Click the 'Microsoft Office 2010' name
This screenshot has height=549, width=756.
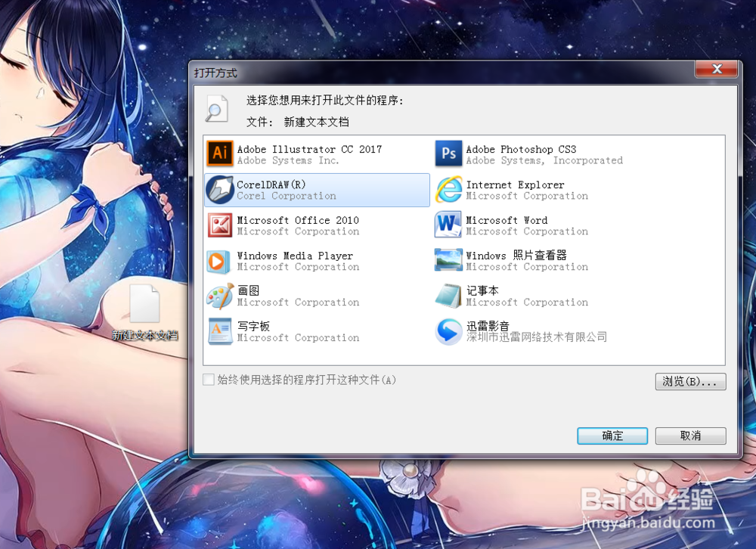(297, 220)
